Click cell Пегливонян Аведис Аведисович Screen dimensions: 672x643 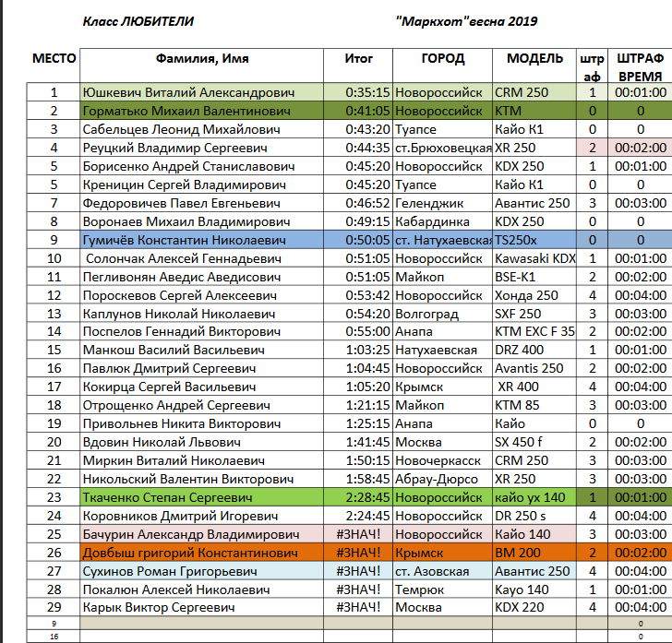(202, 277)
